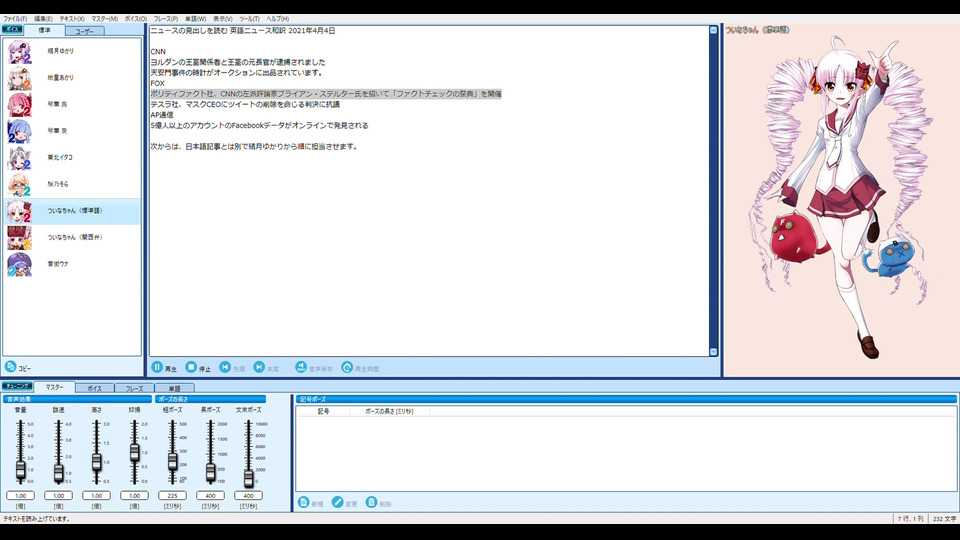Click the コピー copy icon

point(10,367)
